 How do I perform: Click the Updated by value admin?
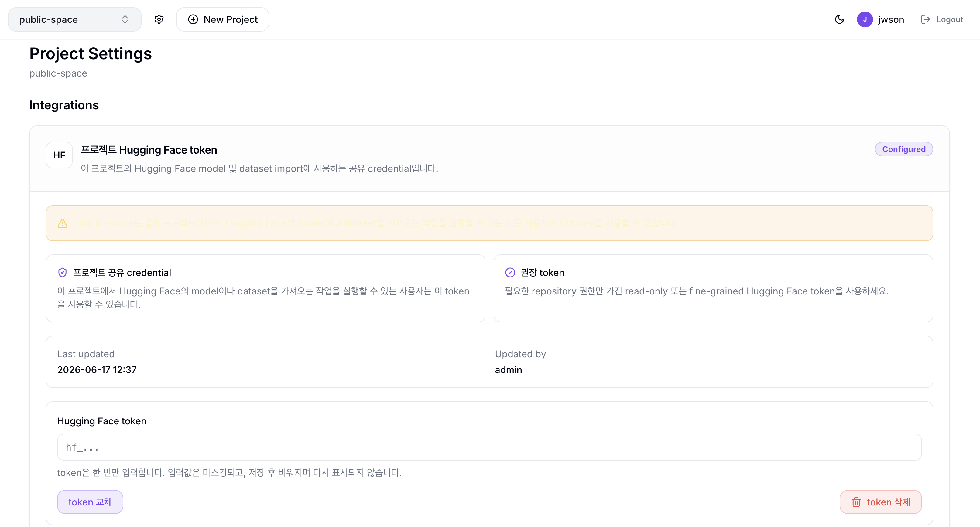[x=508, y=369]
